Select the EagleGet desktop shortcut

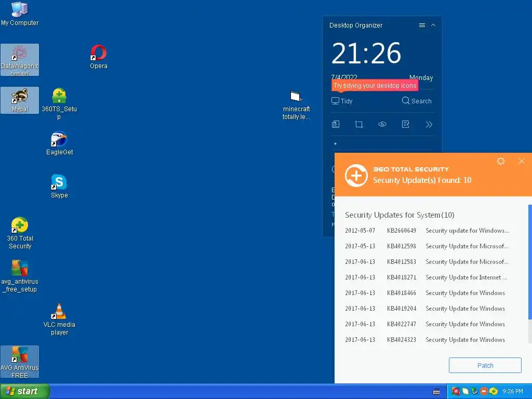pos(59,143)
